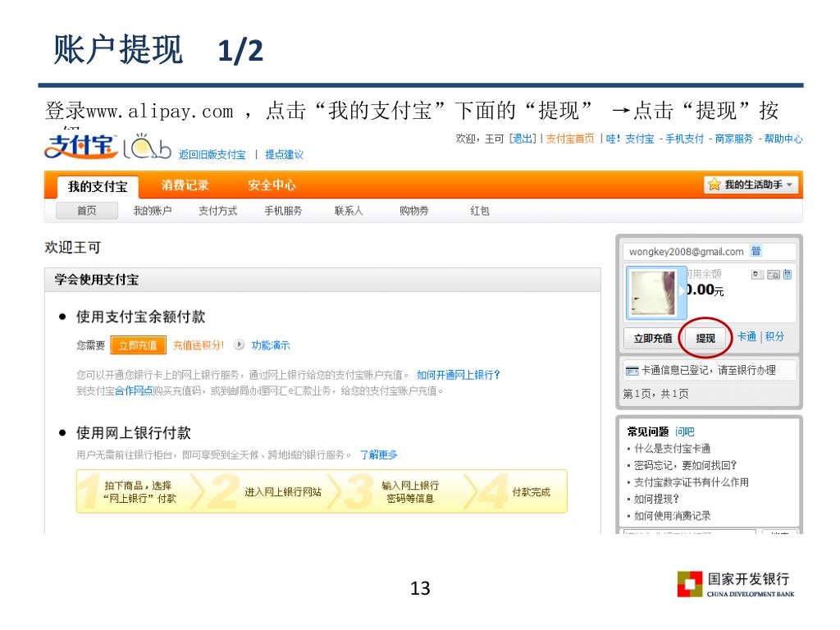Image resolution: width=840 pixels, height=630 pixels.
Task: Click the 普 account level badge
Action: (756, 251)
